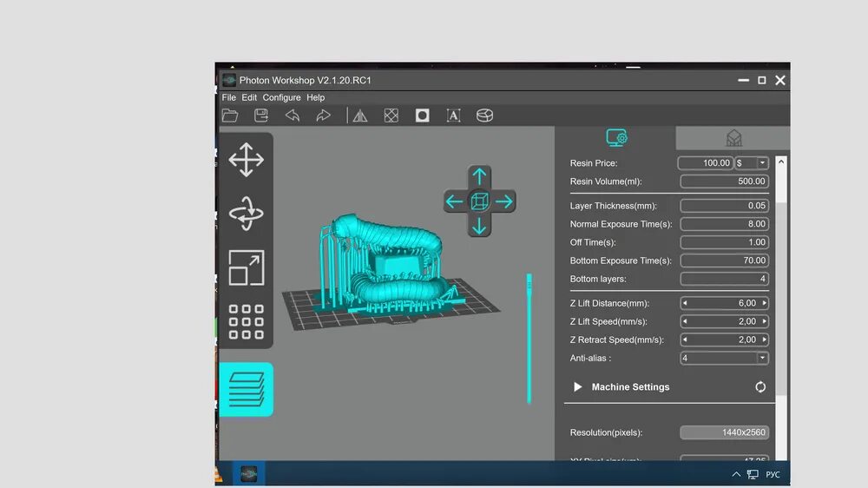Image resolution: width=868 pixels, height=488 pixels.
Task: Click the Layer Thickness input field
Action: point(724,206)
